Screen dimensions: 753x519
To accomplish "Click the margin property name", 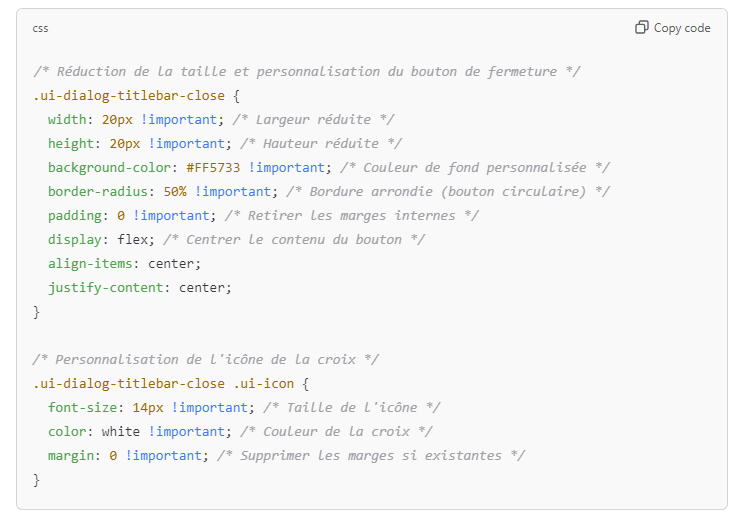I will (x=71, y=456).
